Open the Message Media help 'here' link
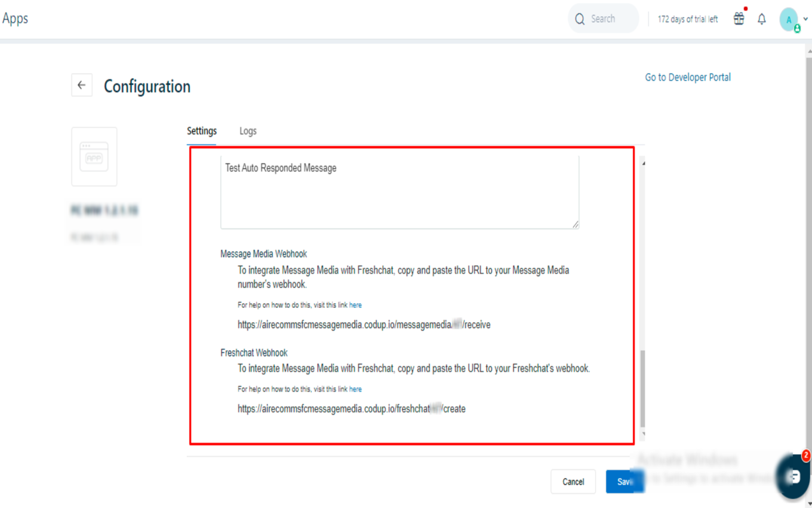This screenshot has width=812, height=508. [x=356, y=305]
